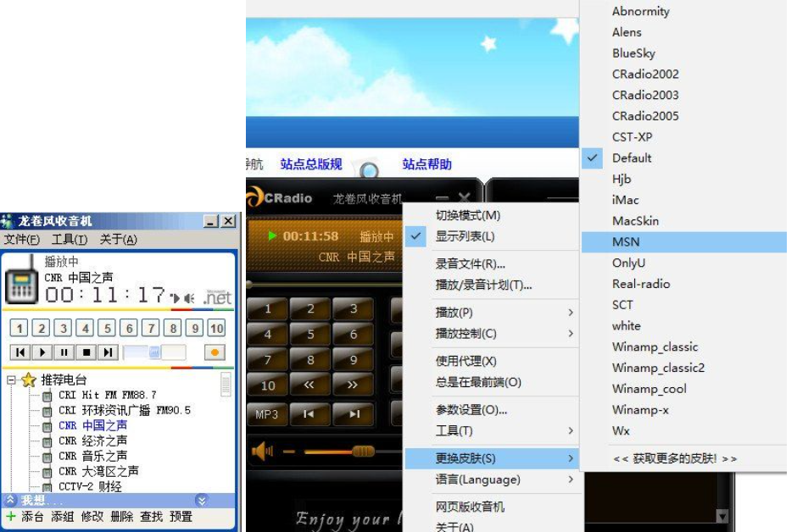
Task: Choose 播放/录音计划(T)... from the context menu
Action: pos(483,285)
